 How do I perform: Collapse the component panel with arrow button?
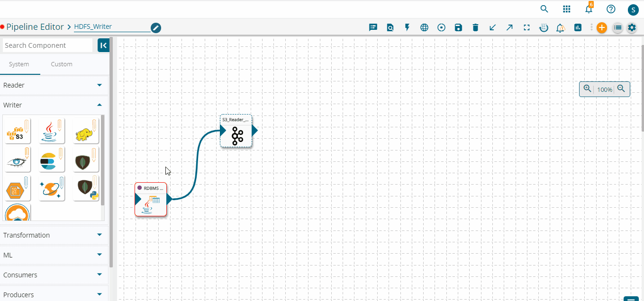(x=103, y=45)
